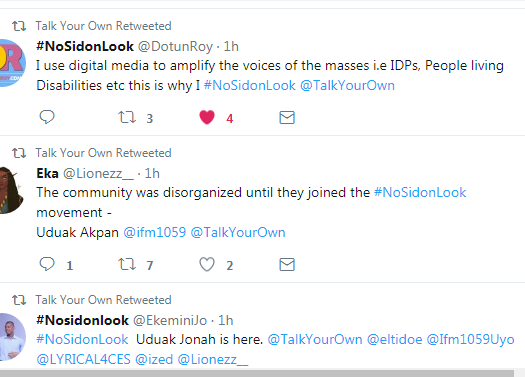Open EkeminiJo's profile avatar
525x377 pixels.
point(12,336)
